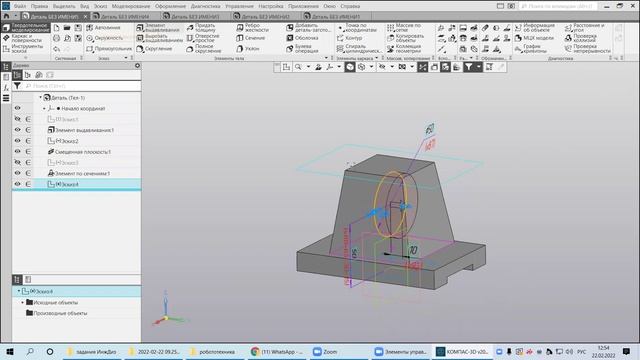Open the Булева операция command
This screenshot has width=640, height=360.
(302, 49)
